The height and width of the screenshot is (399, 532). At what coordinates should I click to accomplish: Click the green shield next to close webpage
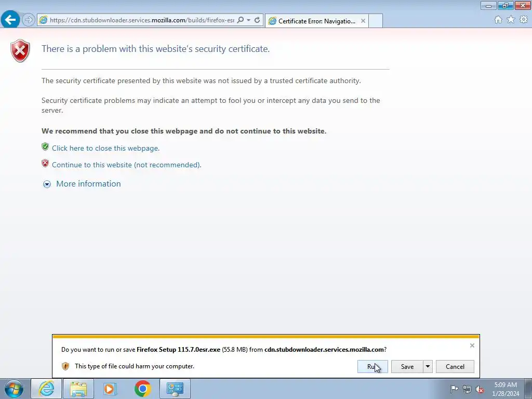[x=45, y=147]
